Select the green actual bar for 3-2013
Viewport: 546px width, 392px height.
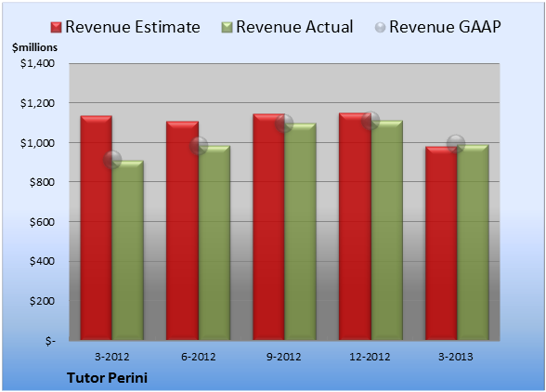coord(473,242)
